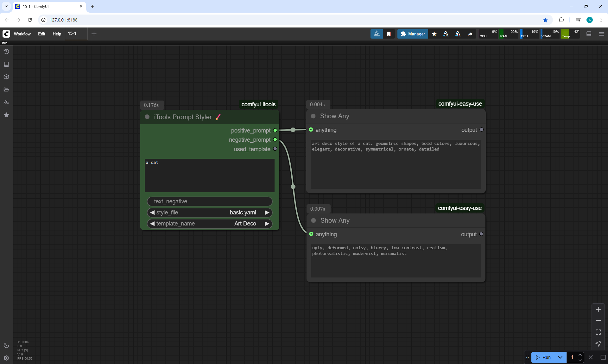This screenshot has width=608, height=364.
Task: Select next template_name with right arrow
Action: pyautogui.click(x=267, y=224)
